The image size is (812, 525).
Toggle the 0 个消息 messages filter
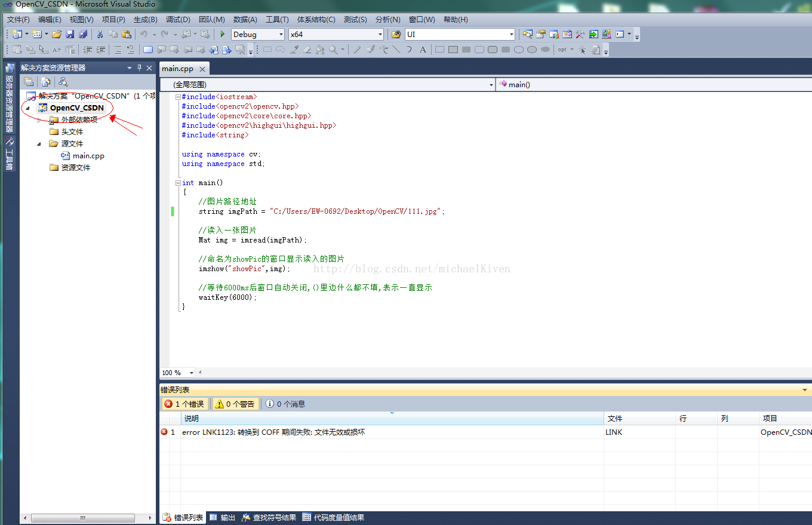[x=285, y=404]
